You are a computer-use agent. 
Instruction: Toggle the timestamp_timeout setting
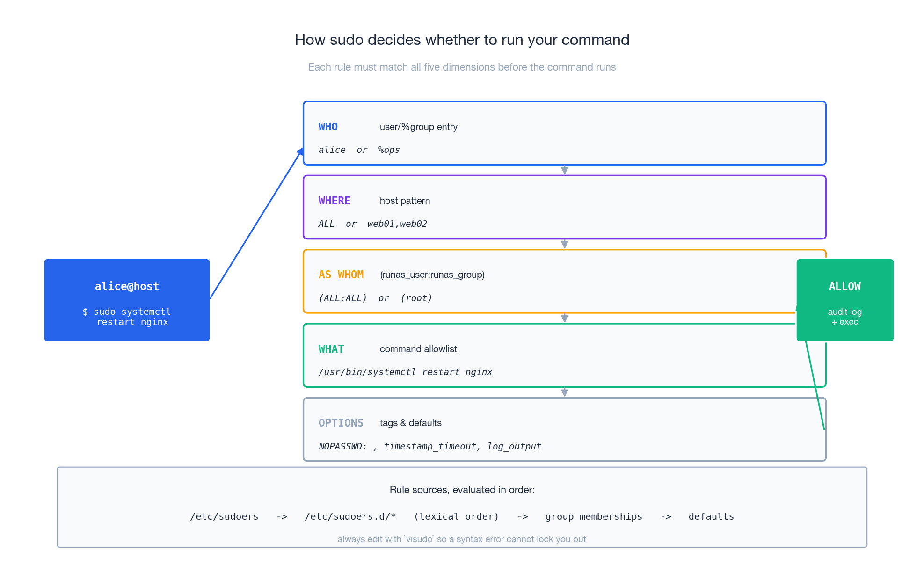430,446
